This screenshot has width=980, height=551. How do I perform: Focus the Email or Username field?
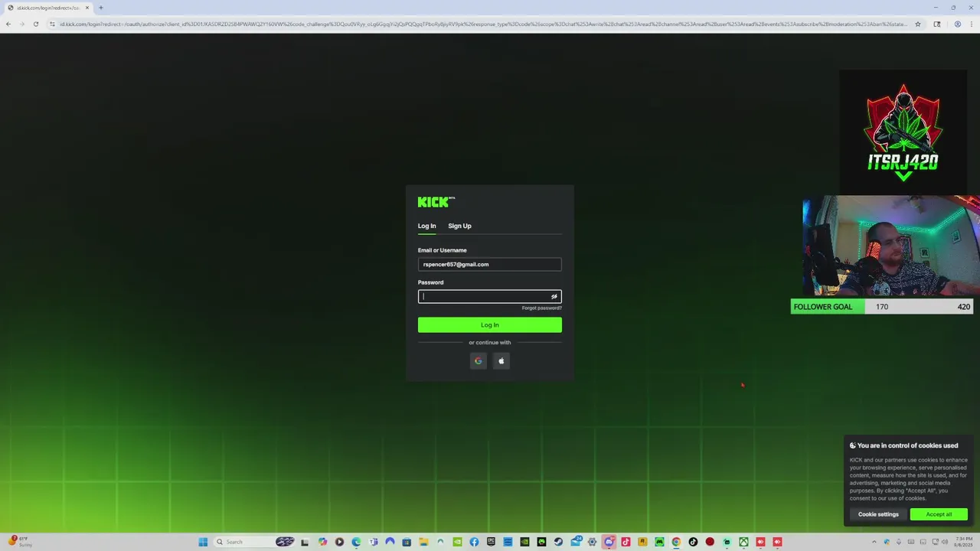[490, 264]
